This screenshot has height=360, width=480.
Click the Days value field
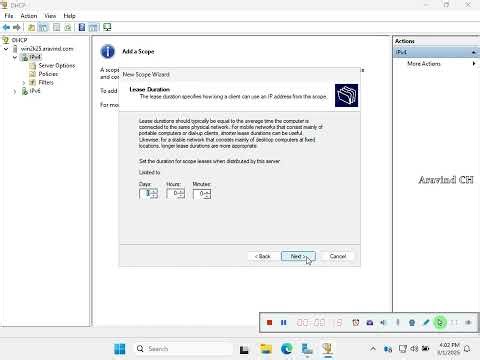coord(146,194)
